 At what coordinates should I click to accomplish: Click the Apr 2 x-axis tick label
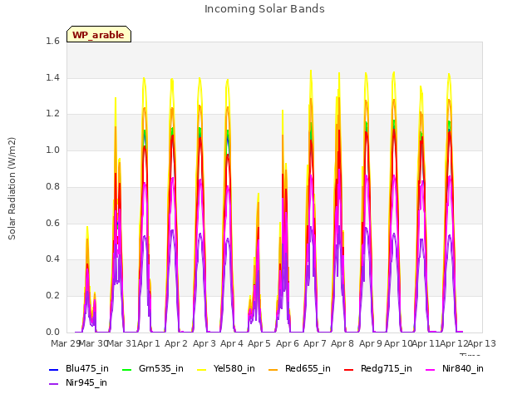click(x=176, y=343)
